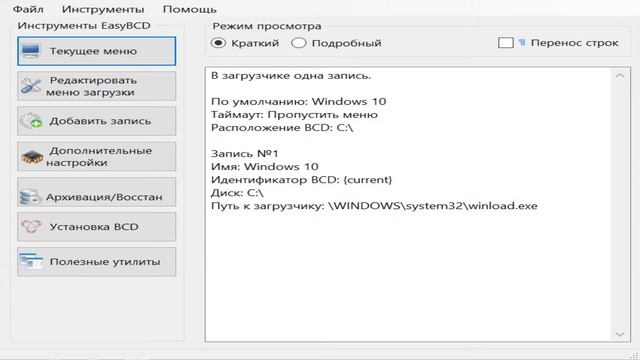Go to Установка BCD section

(97, 227)
